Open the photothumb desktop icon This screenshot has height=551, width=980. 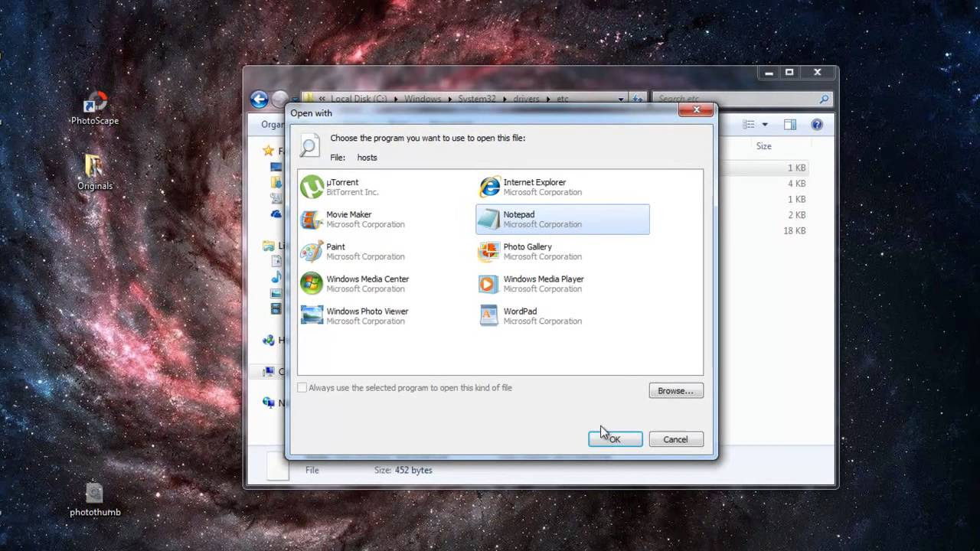tap(95, 499)
